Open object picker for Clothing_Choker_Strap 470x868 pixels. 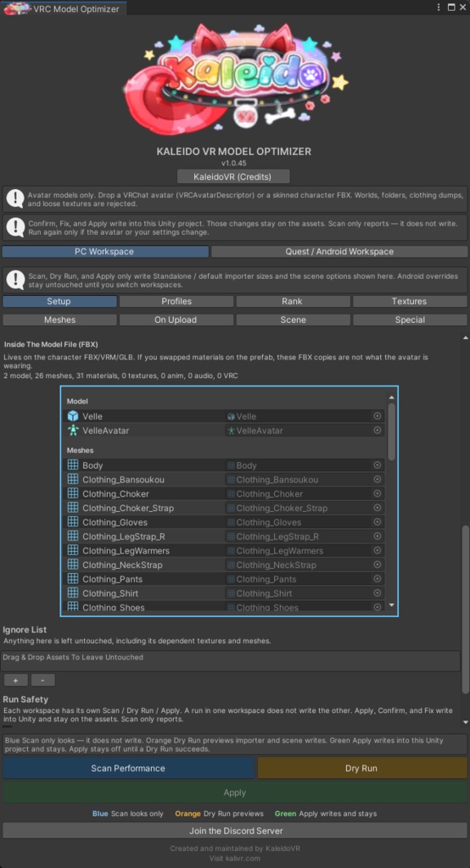coord(378,508)
